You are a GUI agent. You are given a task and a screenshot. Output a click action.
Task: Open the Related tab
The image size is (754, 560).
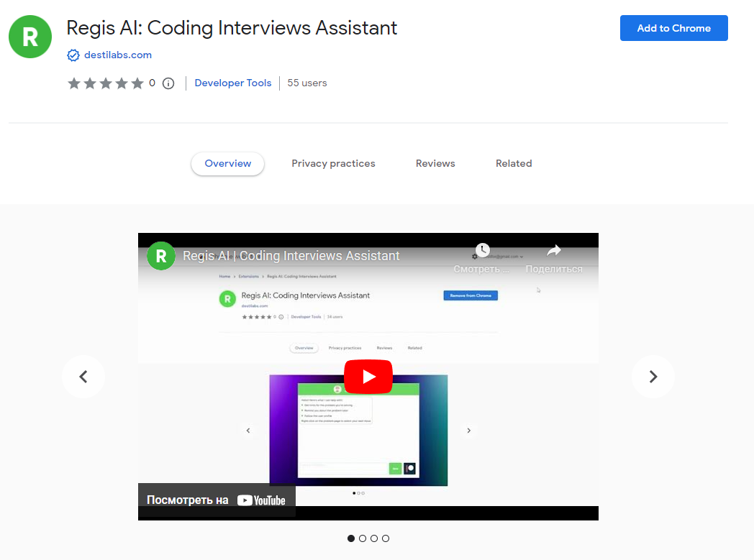coord(514,164)
